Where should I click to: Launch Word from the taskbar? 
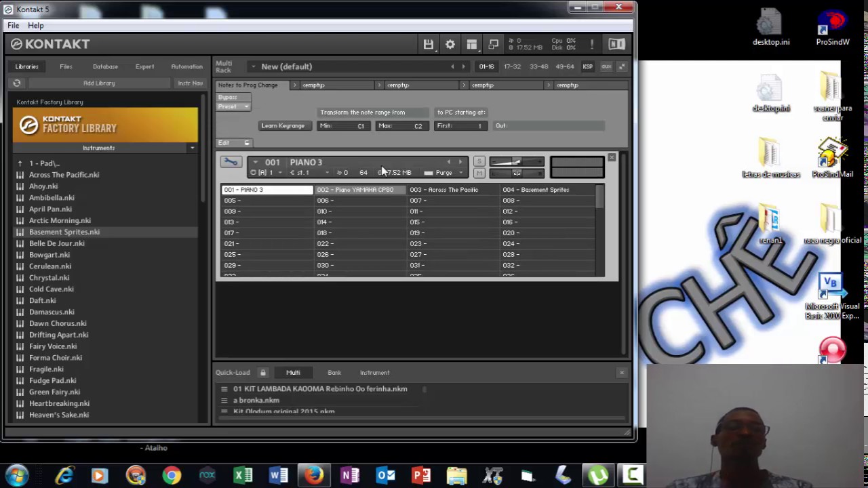(279, 475)
